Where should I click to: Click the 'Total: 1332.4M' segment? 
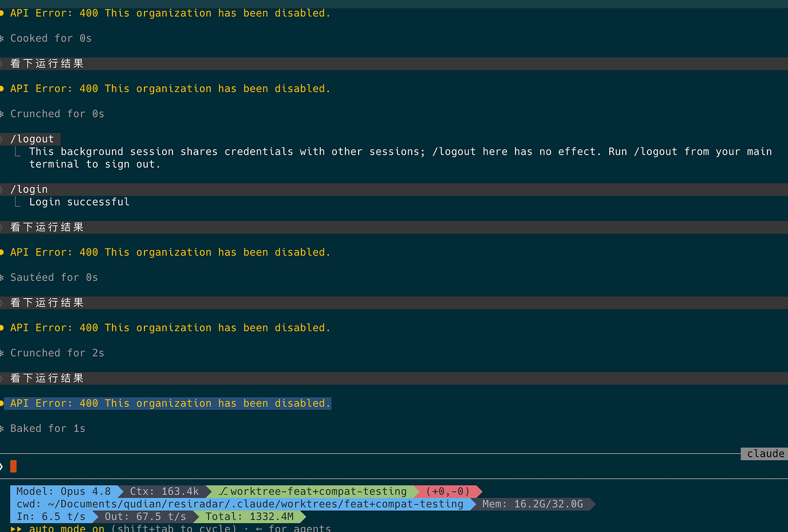tap(250, 517)
